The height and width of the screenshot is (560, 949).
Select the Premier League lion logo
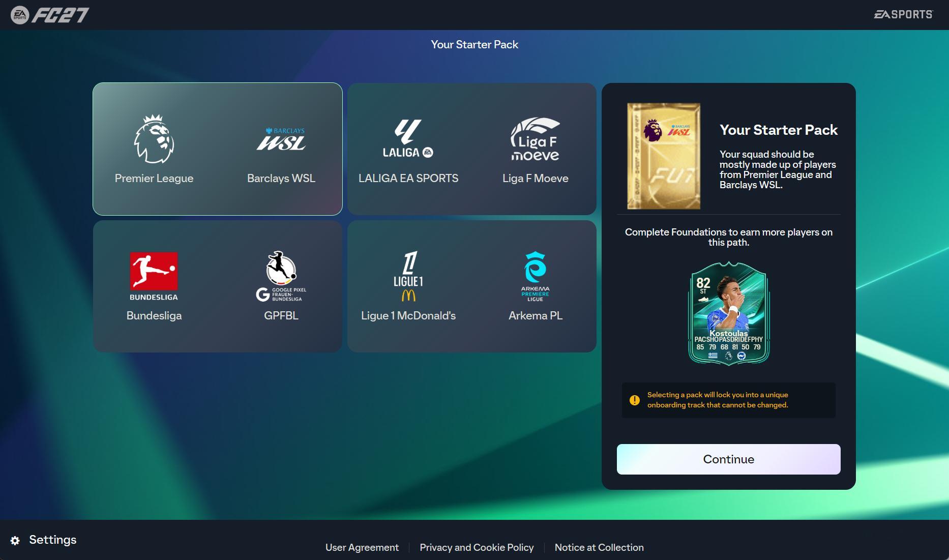click(x=154, y=139)
